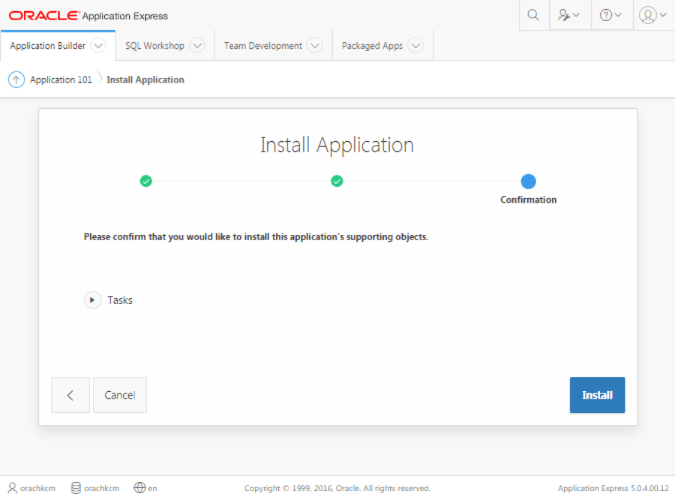Click the blue Install button
The image size is (675, 500).
coord(597,395)
